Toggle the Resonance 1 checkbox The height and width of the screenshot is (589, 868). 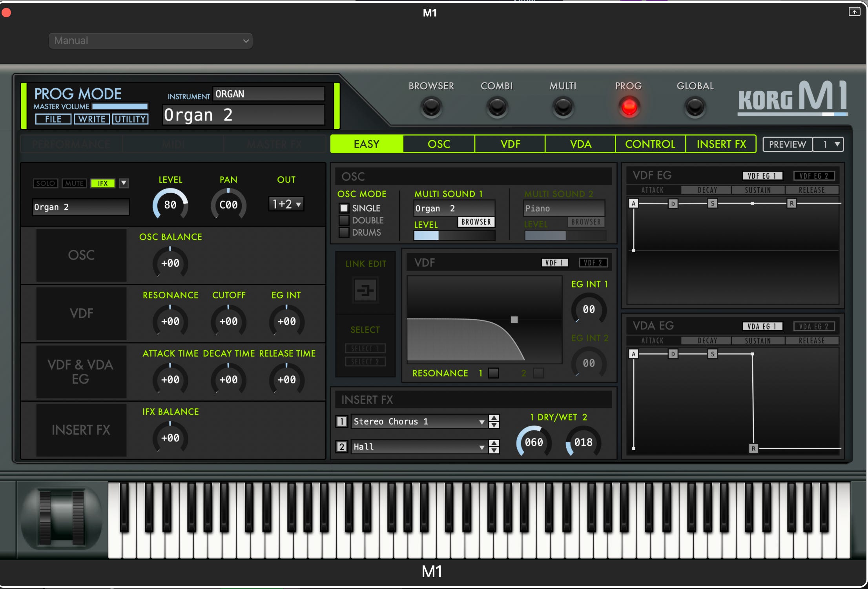[x=494, y=373]
